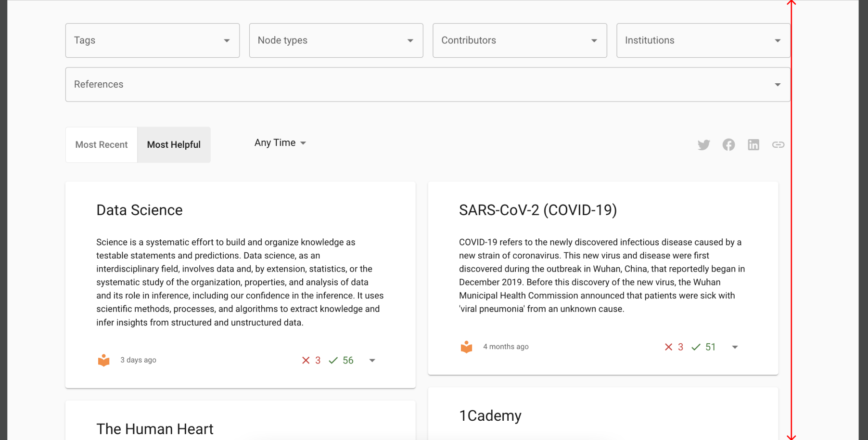Click the 56 helpful count on Data Science
This screenshot has height=440, width=868.
point(348,360)
